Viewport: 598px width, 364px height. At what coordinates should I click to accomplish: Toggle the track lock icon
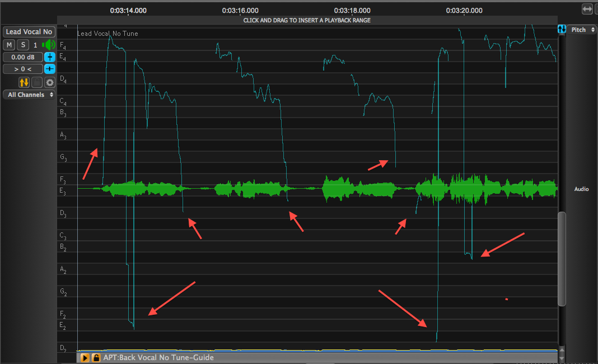click(37, 82)
